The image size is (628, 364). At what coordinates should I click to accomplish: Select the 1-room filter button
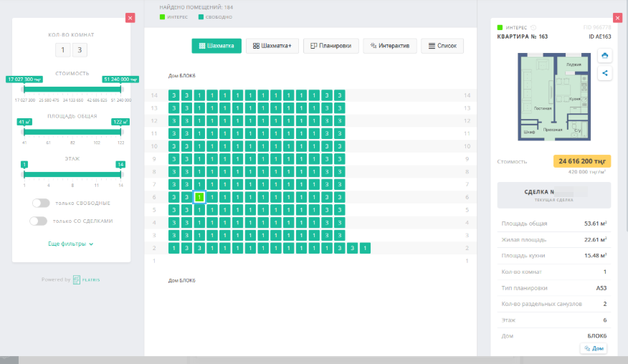[x=63, y=49]
